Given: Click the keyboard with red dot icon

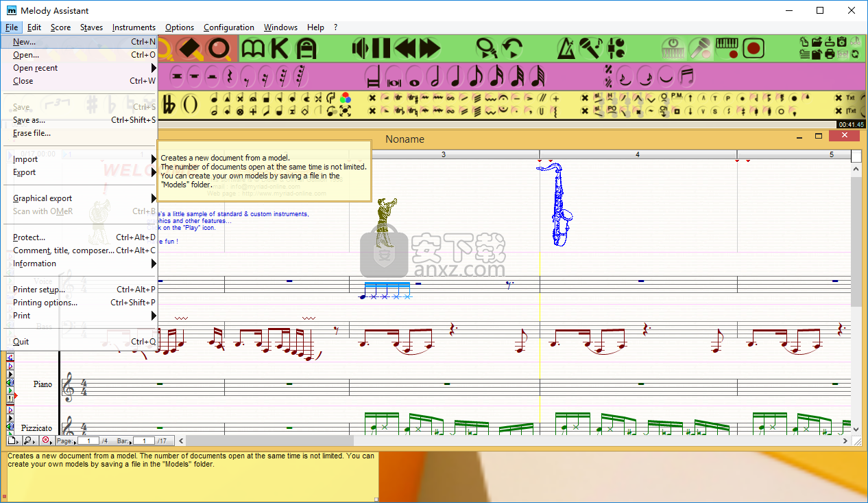Looking at the screenshot, I should (x=727, y=49).
